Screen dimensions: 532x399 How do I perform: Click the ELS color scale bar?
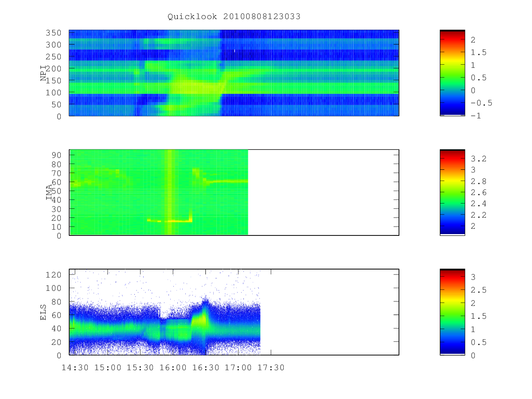point(452,312)
